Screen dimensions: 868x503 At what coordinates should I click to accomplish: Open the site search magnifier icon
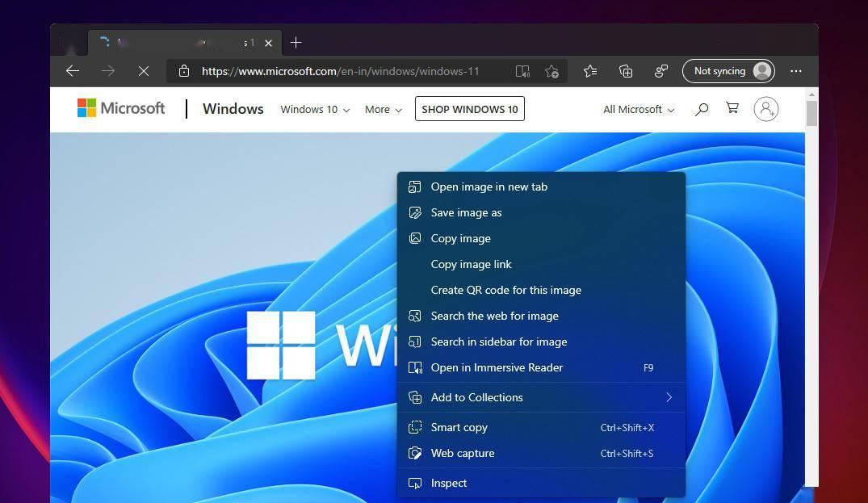[x=702, y=109]
